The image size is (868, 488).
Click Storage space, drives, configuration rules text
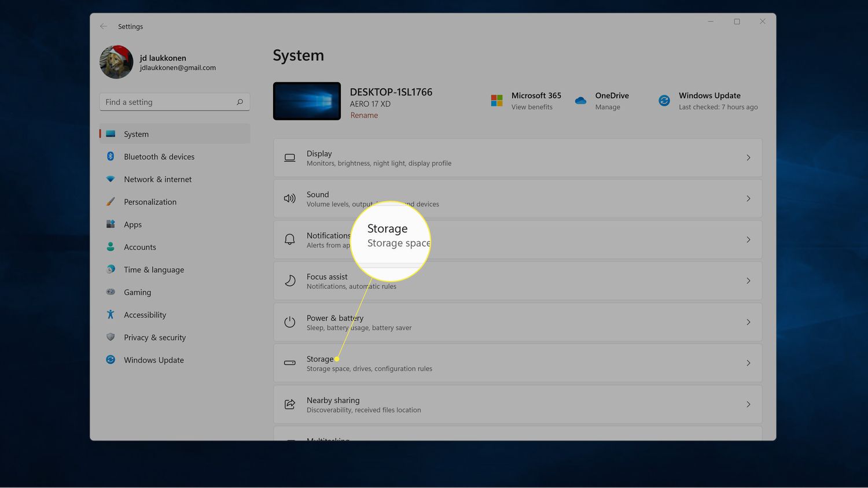click(369, 369)
